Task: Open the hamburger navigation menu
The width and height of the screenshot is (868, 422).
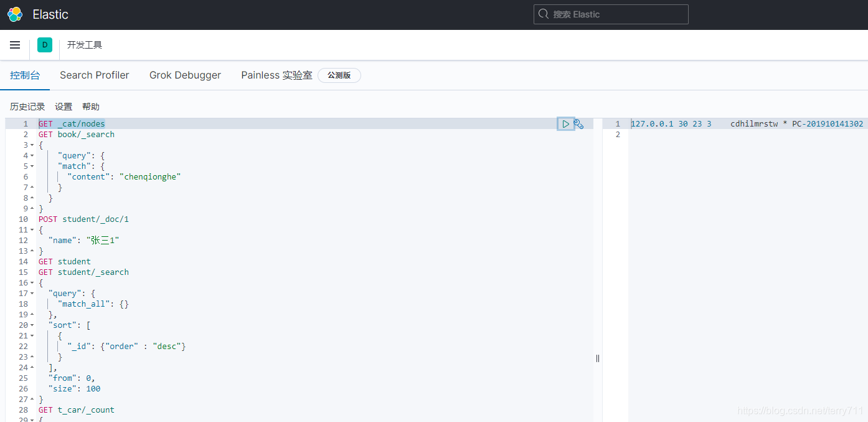Action: pyautogui.click(x=15, y=45)
